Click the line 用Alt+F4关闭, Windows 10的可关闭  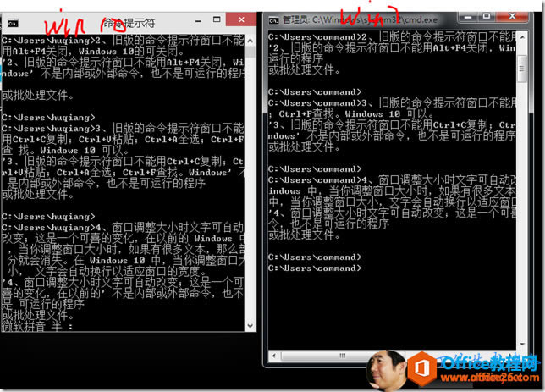93,52
